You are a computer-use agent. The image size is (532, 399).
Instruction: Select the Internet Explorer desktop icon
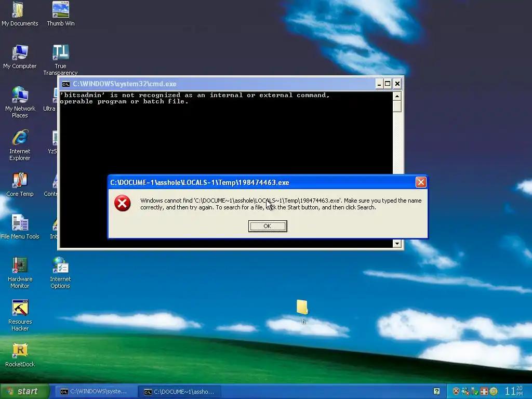tap(20, 145)
